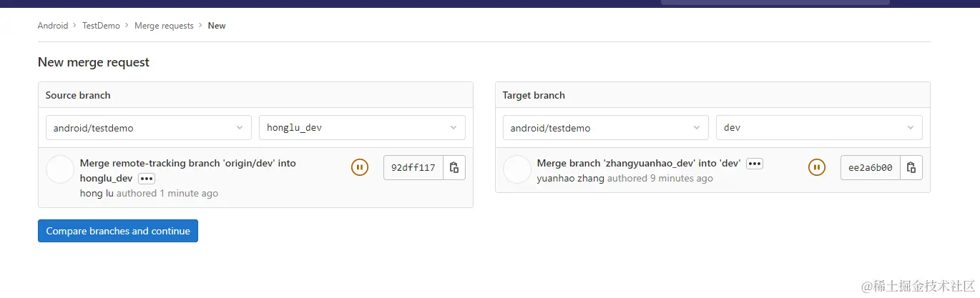Open source project dropdown android/testdemo
980x298 pixels.
pos(149,128)
